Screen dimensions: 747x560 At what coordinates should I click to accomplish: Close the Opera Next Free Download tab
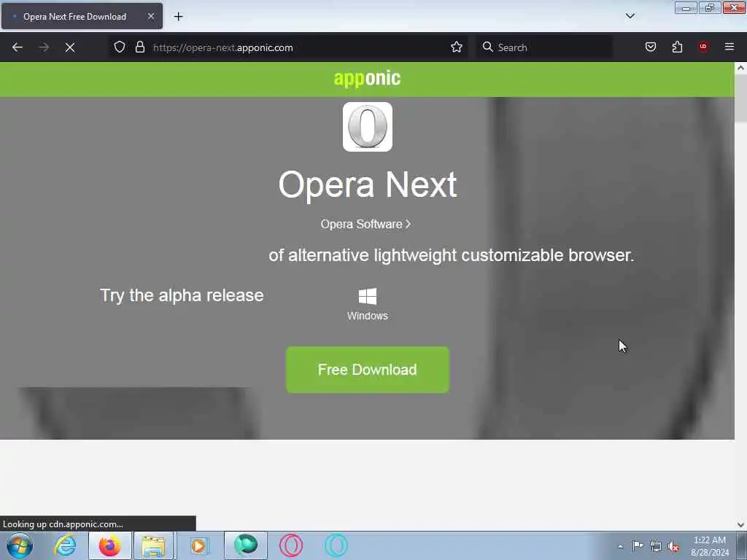(150, 16)
